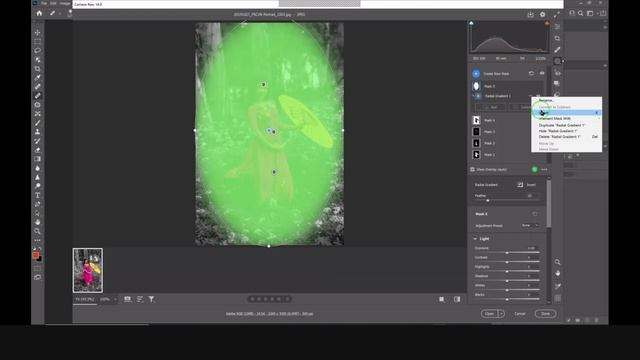Open the Adjustment Preset dropdown
Viewport: 640px width, 360px height.
coord(530,225)
